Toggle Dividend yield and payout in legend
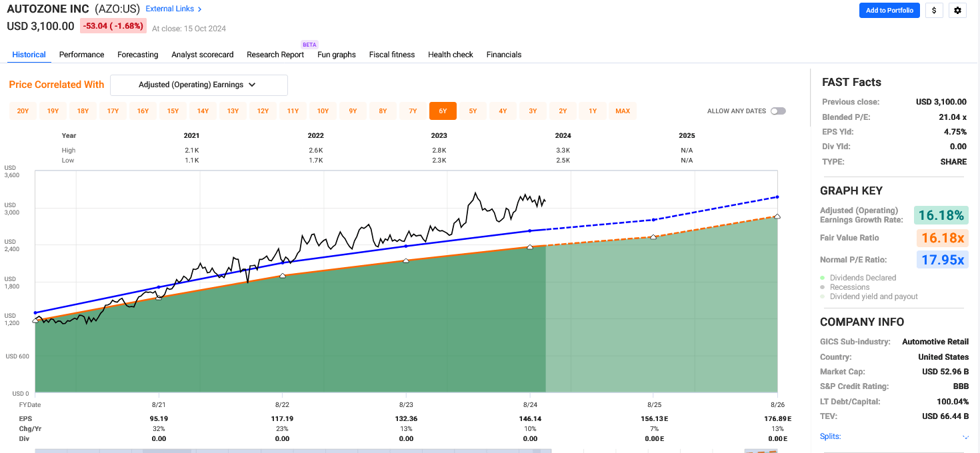The height and width of the screenshot is (453, 980). pyautogui.click(x=873, y=296)
